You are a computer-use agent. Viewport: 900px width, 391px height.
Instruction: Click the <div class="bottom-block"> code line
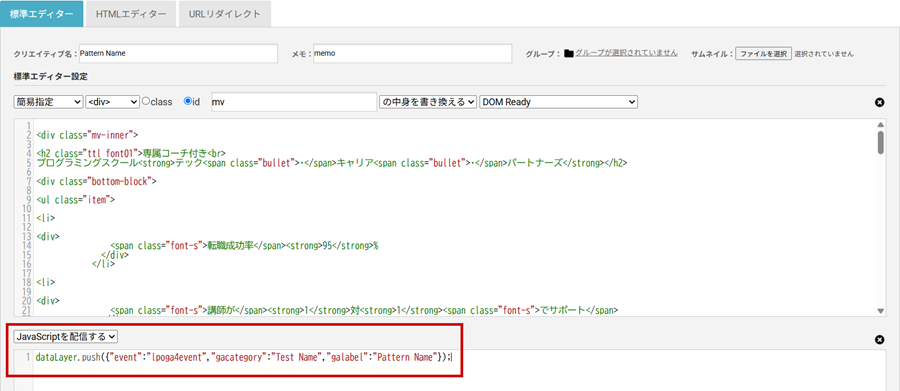[x=96, y=181]
